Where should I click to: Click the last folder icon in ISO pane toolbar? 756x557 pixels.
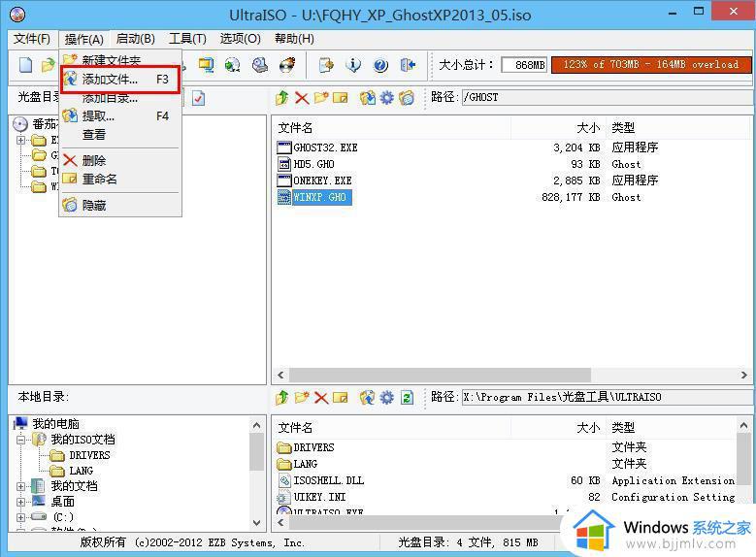point(407,98)
